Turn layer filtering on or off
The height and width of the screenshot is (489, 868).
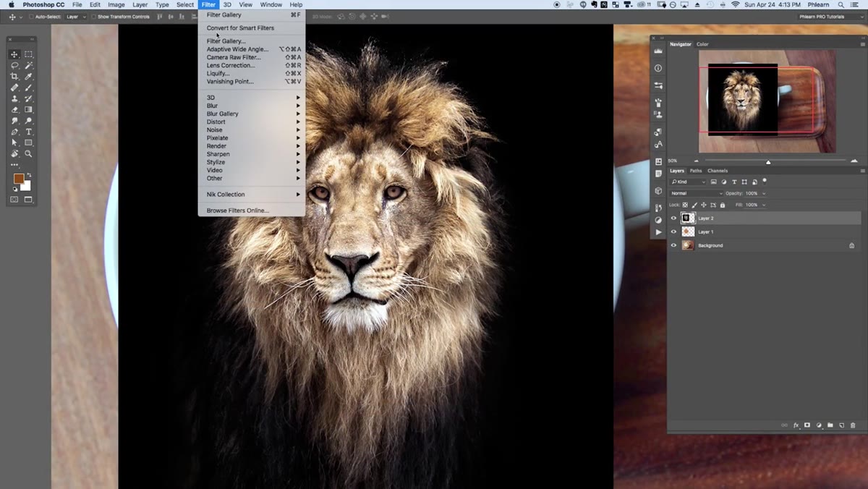764,181
